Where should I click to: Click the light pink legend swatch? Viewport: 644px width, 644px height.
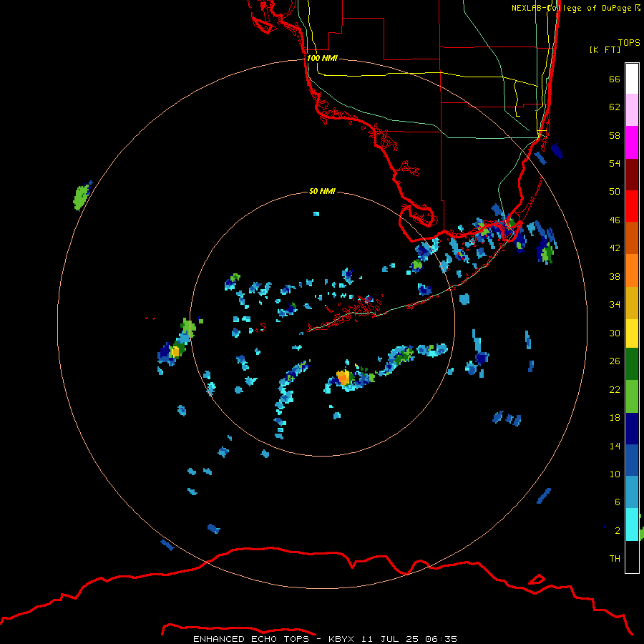coord(632,110)
